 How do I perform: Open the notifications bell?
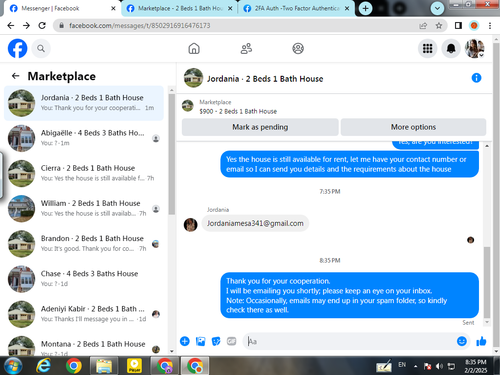pos(451,49)
